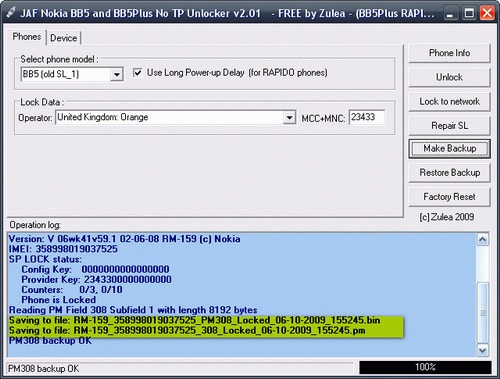Minimize the JAF Unlocker window
The image size is (500, 379).
coord(450,13)
